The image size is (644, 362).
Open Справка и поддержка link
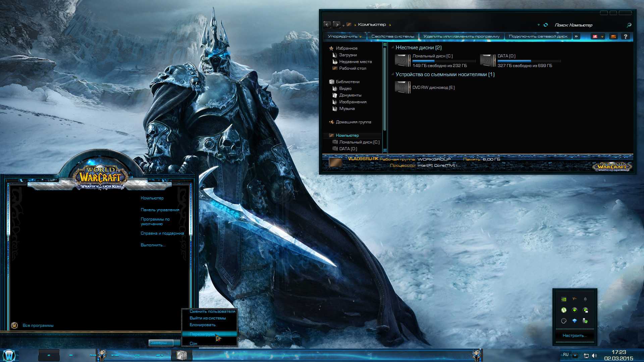[162, 233]
